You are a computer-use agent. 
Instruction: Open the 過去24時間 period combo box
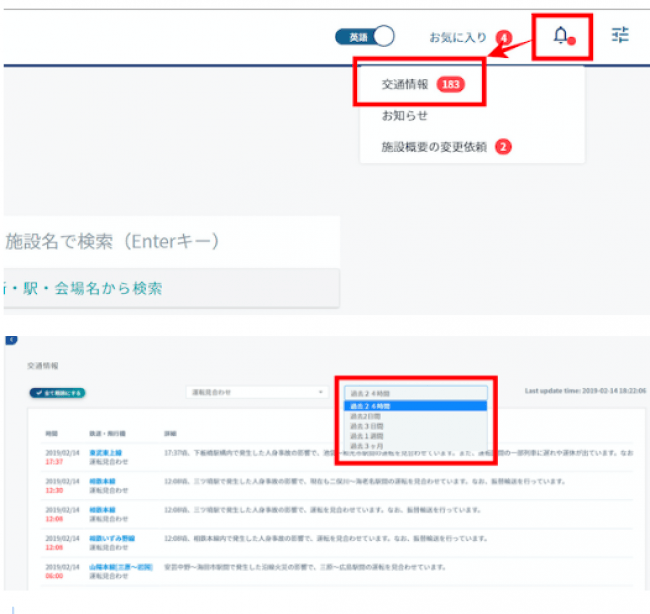[416, 393]
